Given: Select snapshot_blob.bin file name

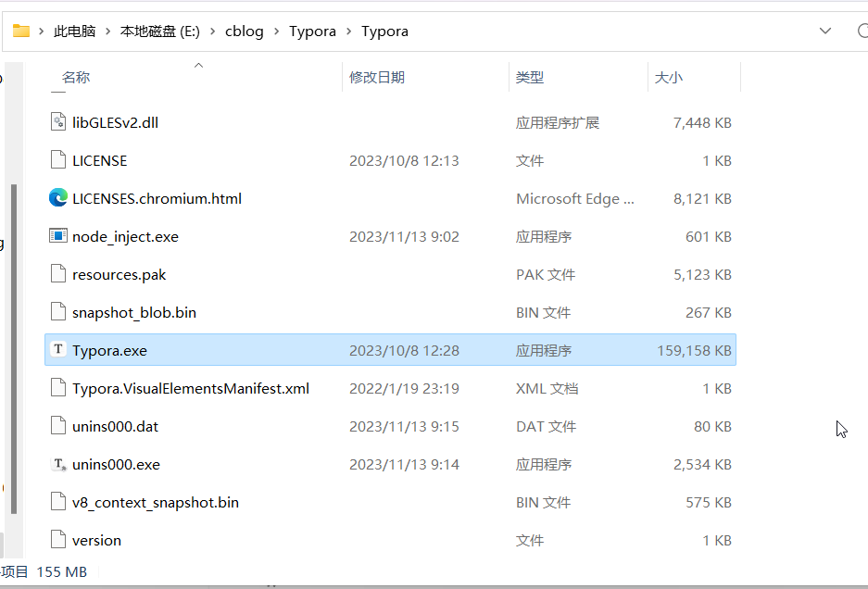Looking at the screenshot, I should point(134,312).
